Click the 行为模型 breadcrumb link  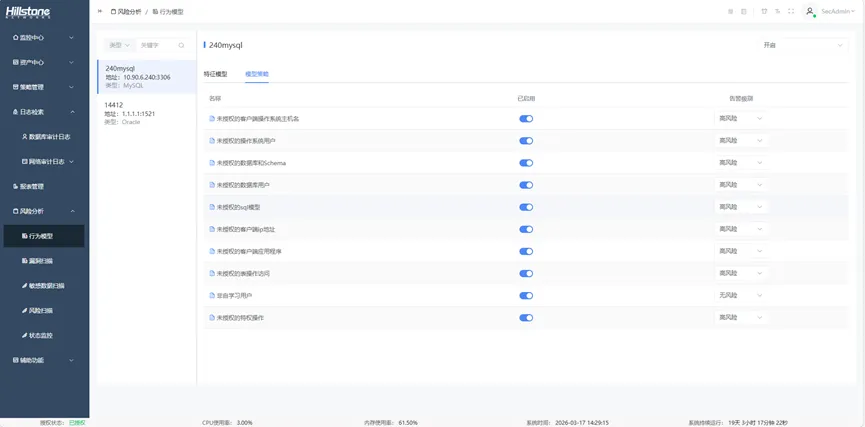pyautogui.click(x=168, y=11)
